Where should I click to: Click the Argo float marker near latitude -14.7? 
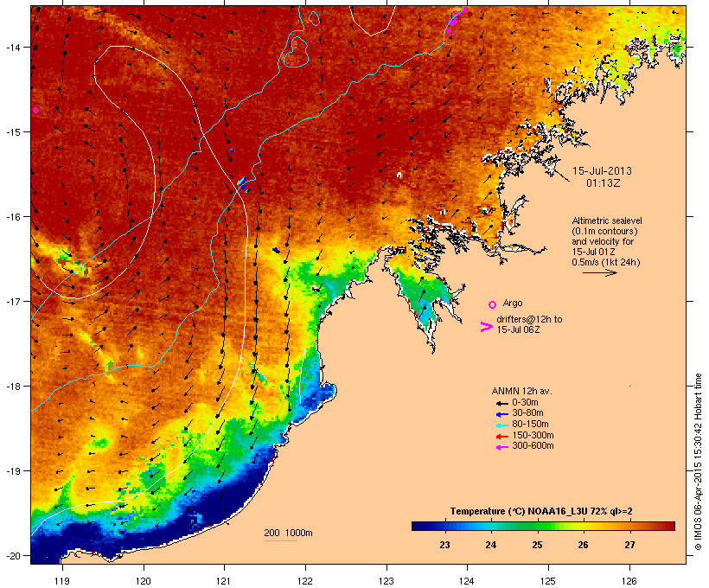[35, 110]
